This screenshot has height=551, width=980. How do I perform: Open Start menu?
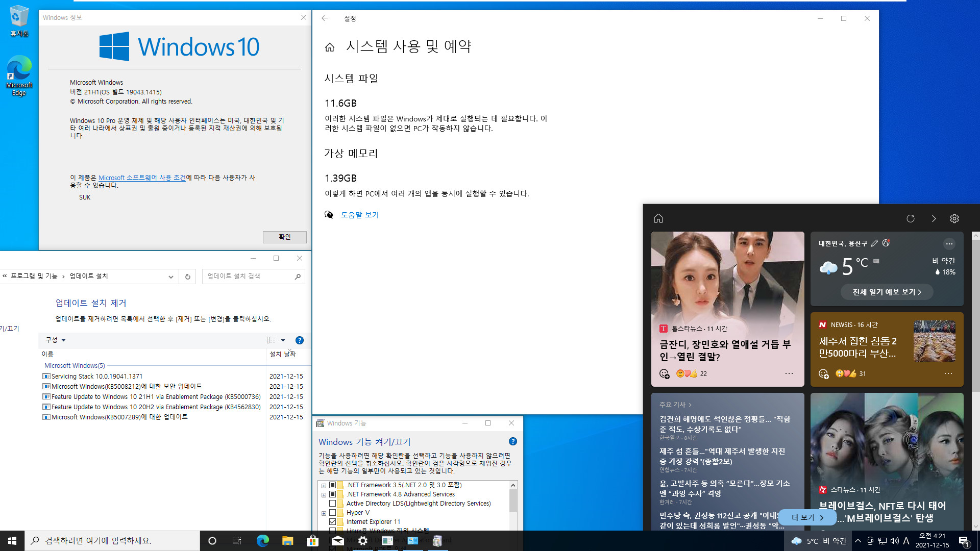[x=12, y=541]
